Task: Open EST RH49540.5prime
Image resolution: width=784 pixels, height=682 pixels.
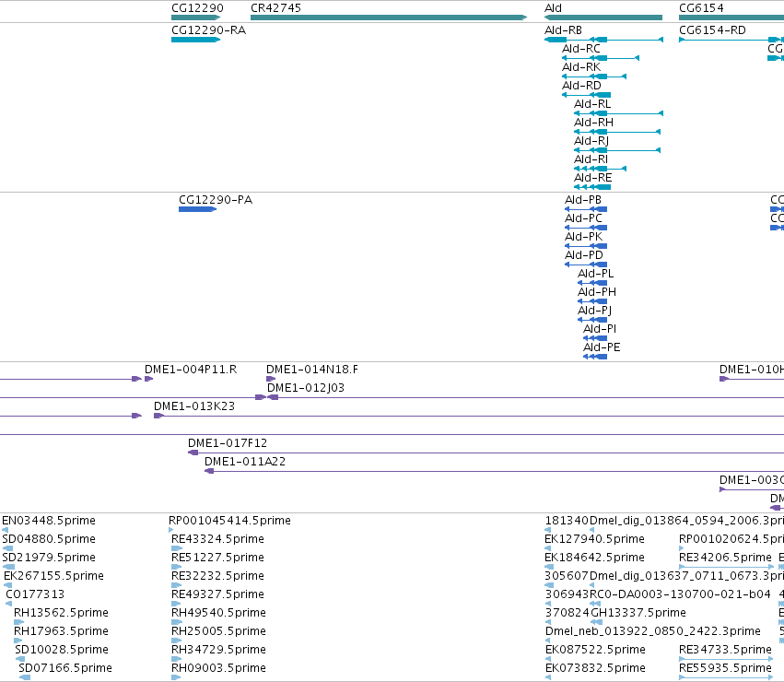Action: coord(218,613)
